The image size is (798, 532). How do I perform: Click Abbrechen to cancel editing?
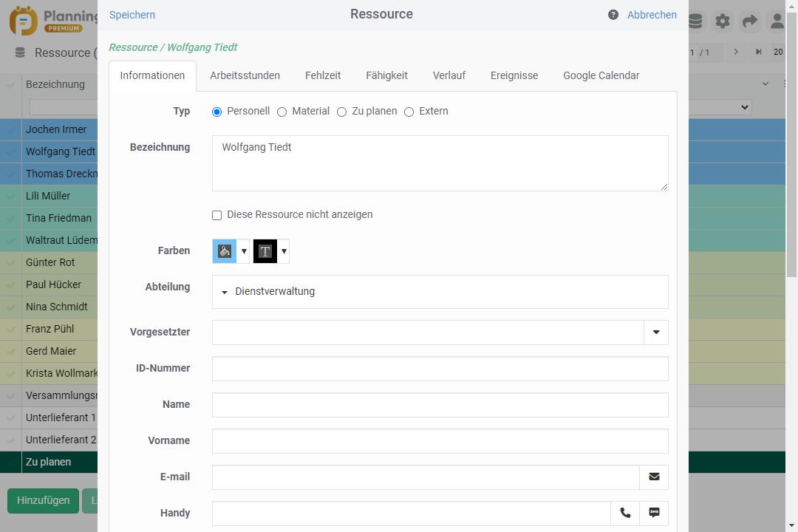click(652, 15)
